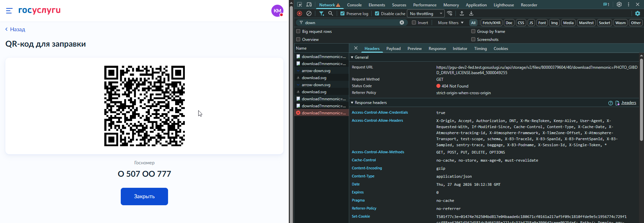Click the Name column header
Viewport: 644px width, 223px height.
321,48
